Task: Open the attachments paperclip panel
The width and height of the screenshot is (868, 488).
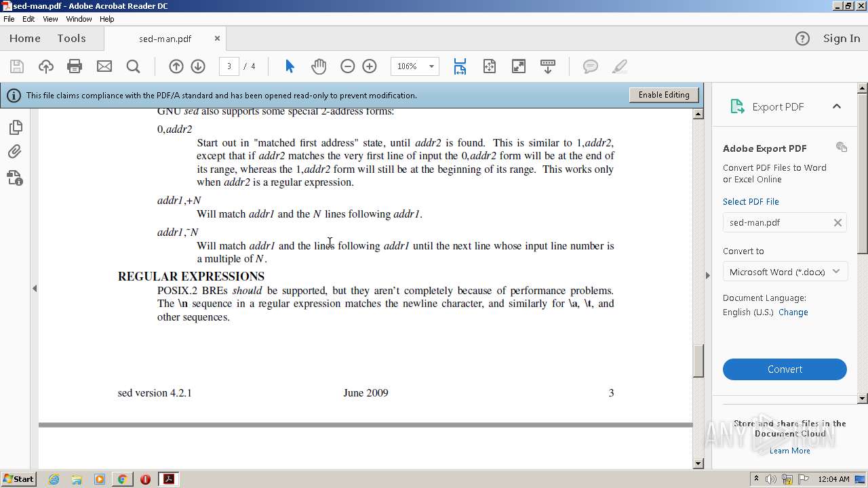Action: [15, 152]
